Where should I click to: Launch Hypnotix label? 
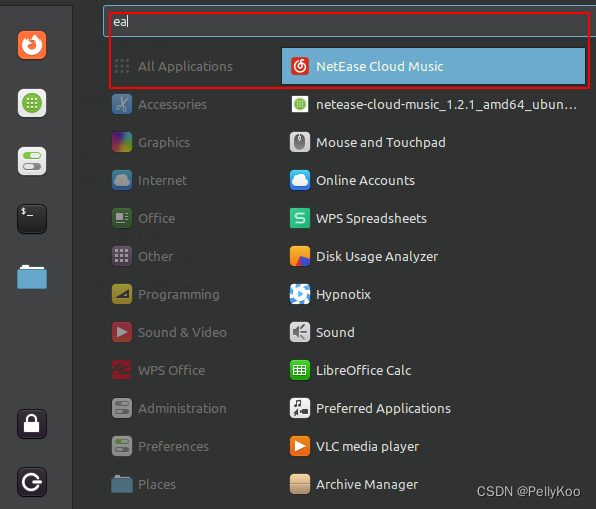[343, 295]
